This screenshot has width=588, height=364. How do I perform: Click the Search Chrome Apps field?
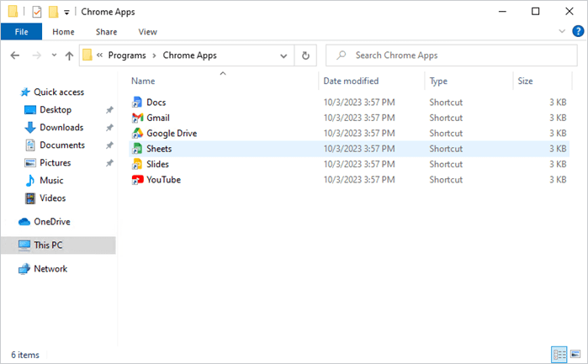pyautogui.click(x=452, y=55)
